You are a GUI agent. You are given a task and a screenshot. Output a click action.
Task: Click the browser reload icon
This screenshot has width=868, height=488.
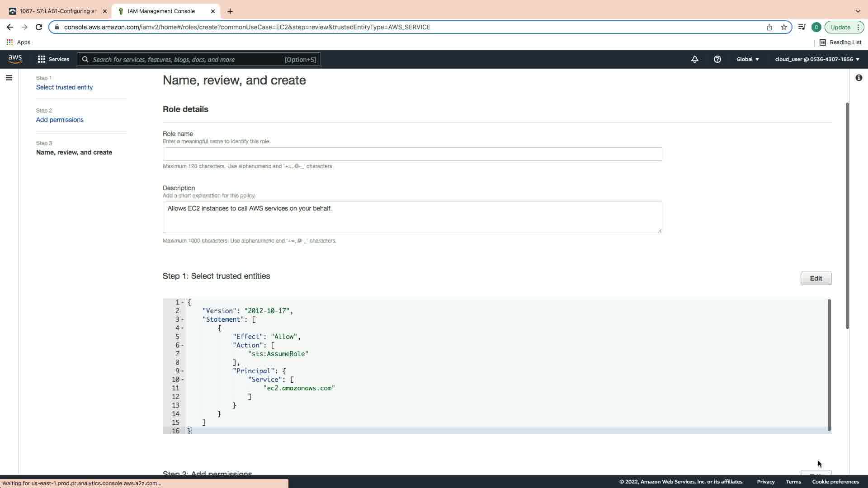[39, 27]
